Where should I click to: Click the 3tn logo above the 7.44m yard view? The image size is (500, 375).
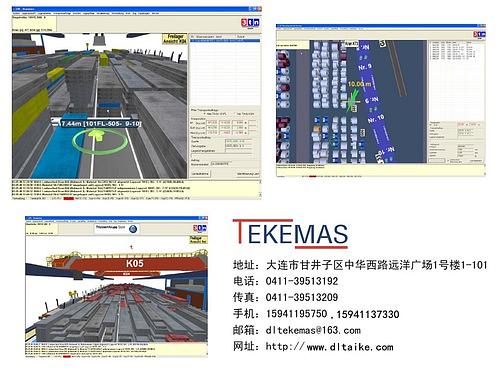[x=250, y=23]
